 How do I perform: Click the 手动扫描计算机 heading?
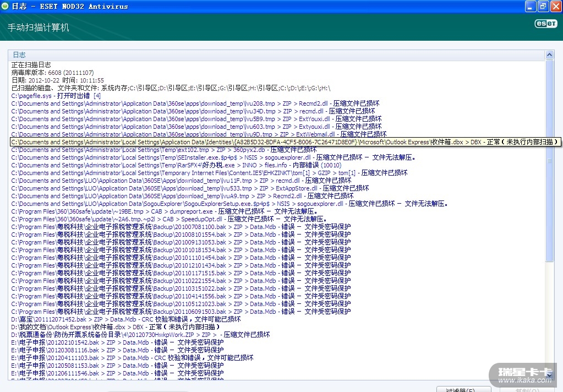click(x=38, y=28)
